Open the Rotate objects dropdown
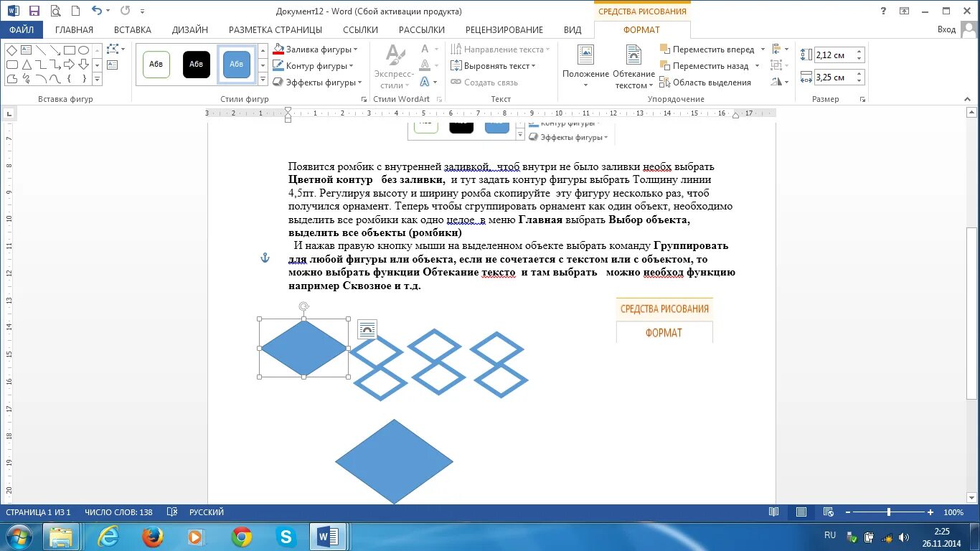 click(780, 83)
